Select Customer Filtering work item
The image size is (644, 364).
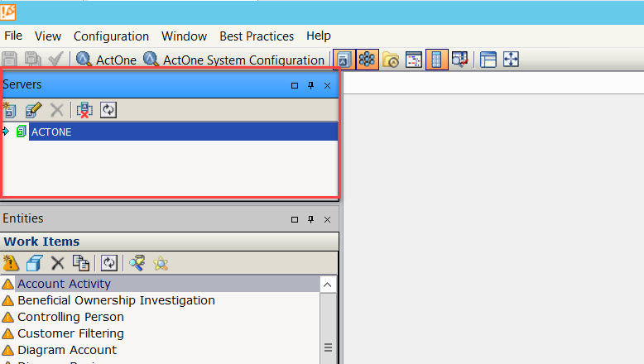click(161, 333)
